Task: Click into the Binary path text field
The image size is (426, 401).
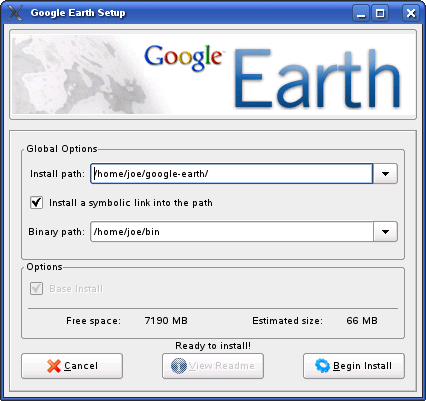Action: [x=231, y=232]
